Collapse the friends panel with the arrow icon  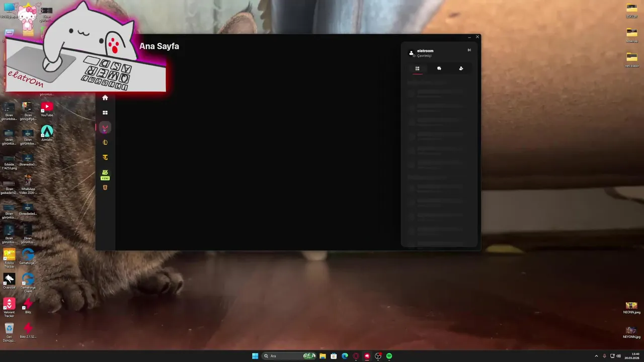[x=469, y=50]
